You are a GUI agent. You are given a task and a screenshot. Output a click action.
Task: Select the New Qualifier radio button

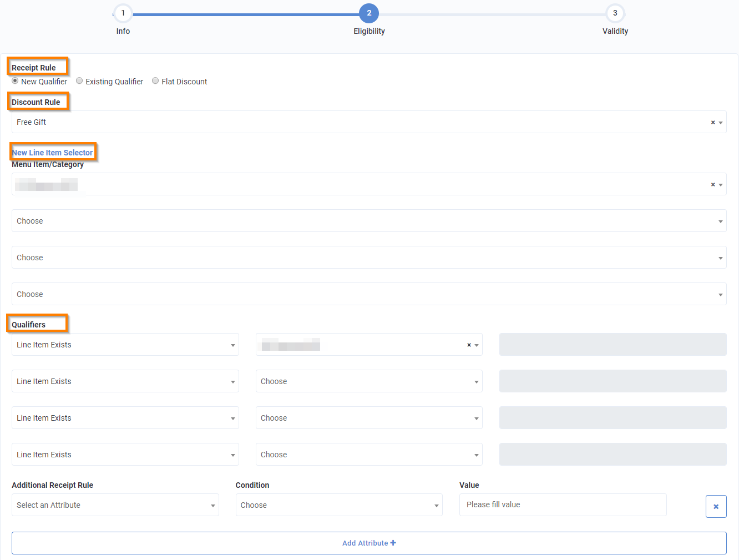pos(16,81)
